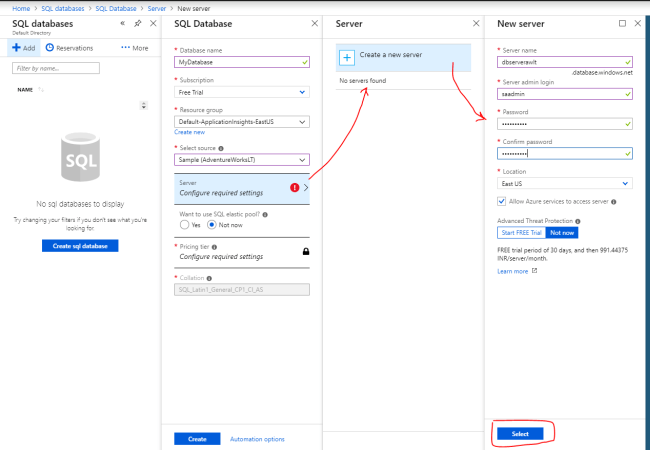
Task: Click the Select button in New server
Action: 520,434
